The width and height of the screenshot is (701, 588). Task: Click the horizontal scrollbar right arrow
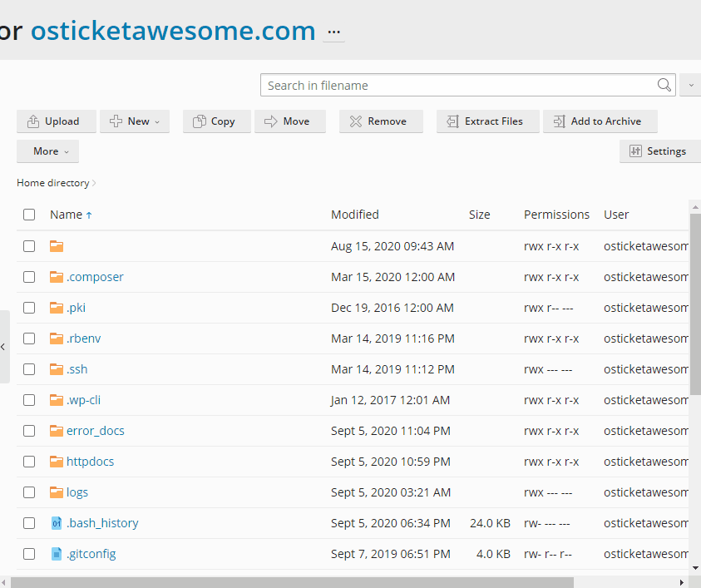coord(681,583)
